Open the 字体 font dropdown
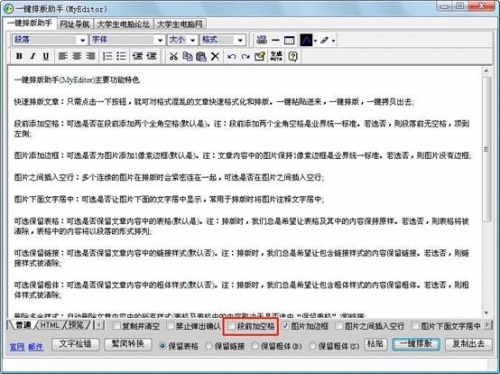This screenshot has height=374, width=500. (x=128, y=40)
